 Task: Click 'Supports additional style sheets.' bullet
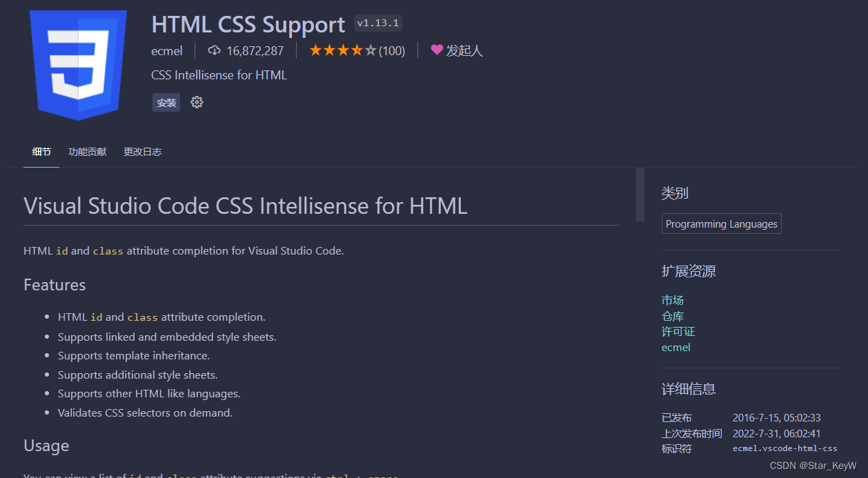[x=138, y=375]
